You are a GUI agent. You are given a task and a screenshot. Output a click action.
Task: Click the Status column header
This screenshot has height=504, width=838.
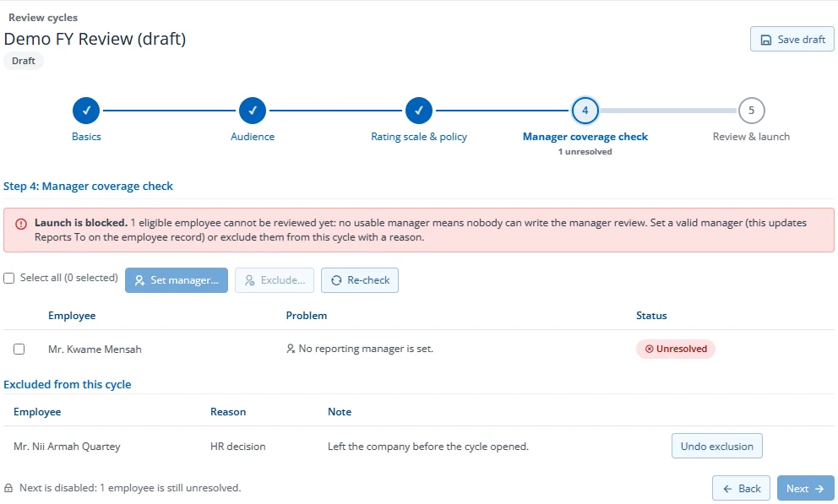(651, 316)
